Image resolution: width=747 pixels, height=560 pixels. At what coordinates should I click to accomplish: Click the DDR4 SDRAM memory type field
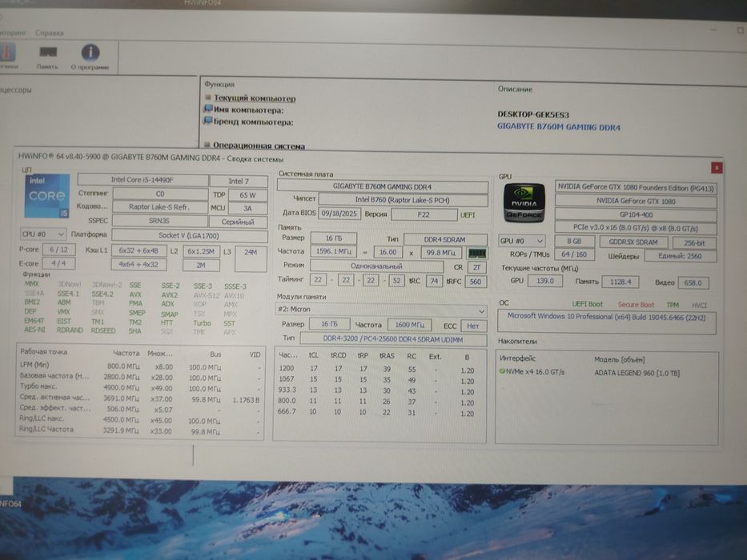tap(445, 239)
